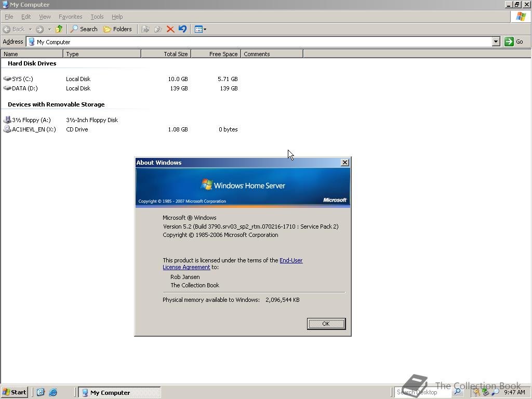Click the Go button

[x=514, y=42]
